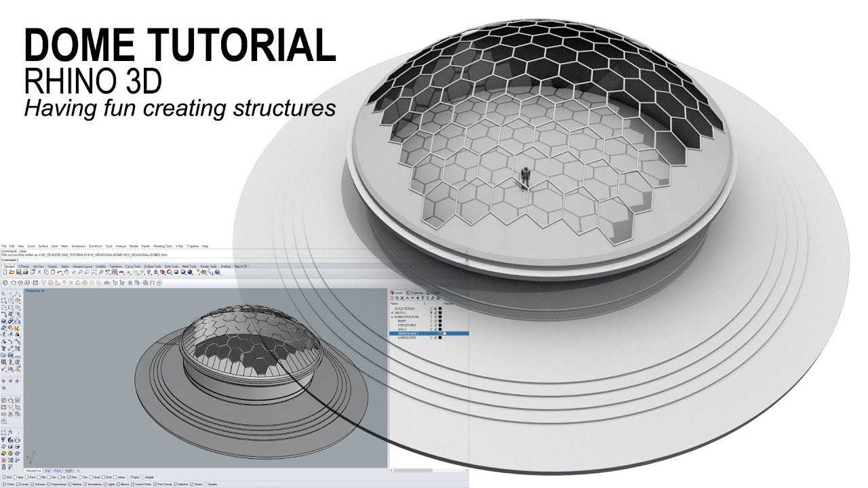Click the black color swatch of SKETCH layer
The width and height of the screenshot is (868, 488).
click(x=440, y=312)
